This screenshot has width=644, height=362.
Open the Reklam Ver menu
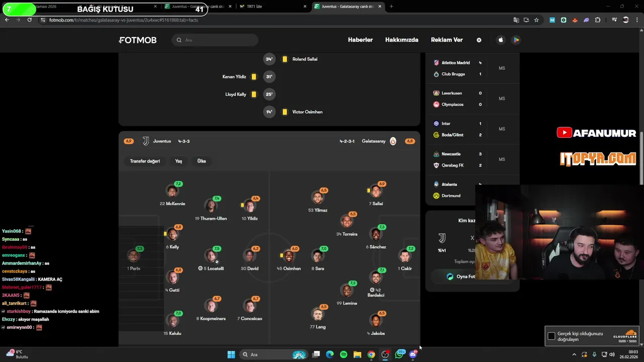447,40
